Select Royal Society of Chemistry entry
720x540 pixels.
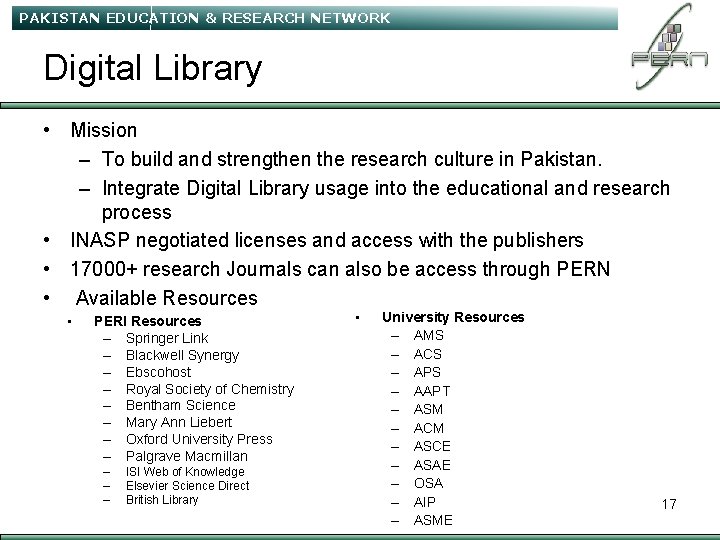210,389
